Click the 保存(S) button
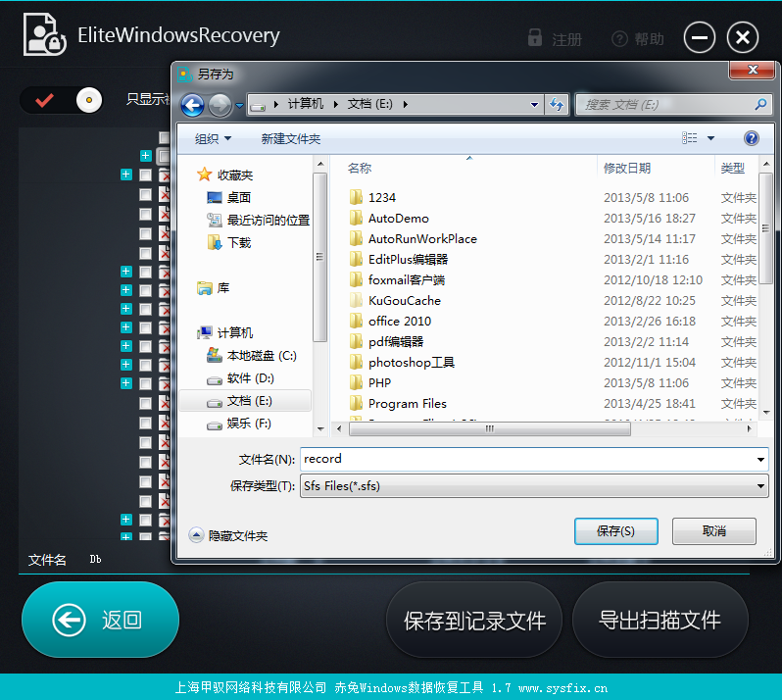Viewport: 782px width, 700px height. click(x=616, y=530)
